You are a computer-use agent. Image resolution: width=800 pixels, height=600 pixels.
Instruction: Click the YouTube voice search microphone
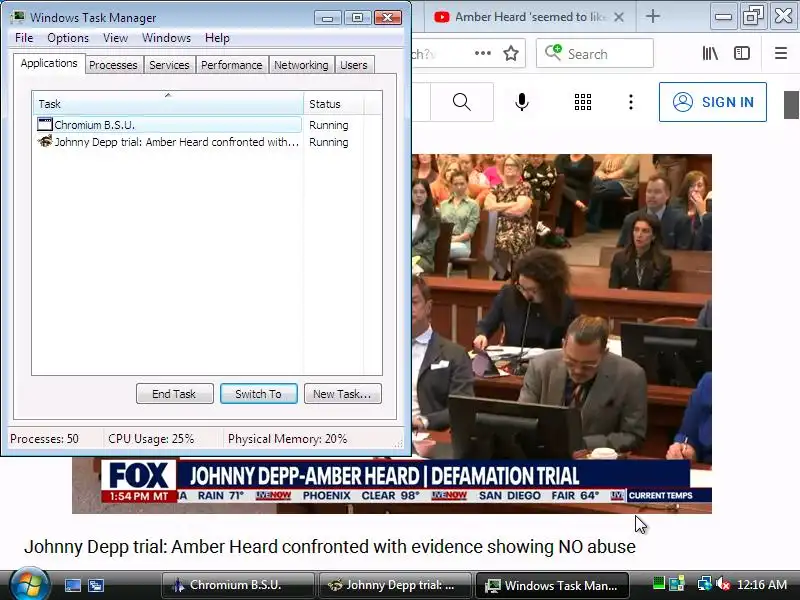tap(521, 102)
